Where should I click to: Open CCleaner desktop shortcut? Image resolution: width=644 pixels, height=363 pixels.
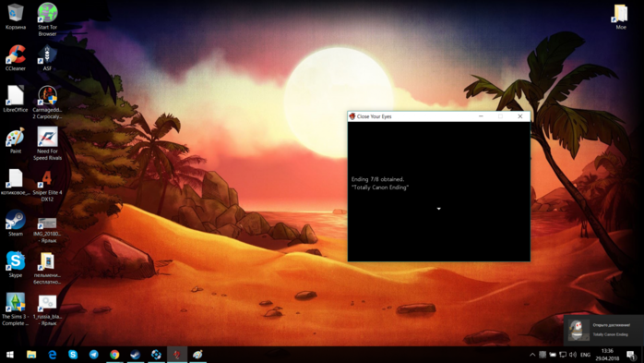coord(16,58)
